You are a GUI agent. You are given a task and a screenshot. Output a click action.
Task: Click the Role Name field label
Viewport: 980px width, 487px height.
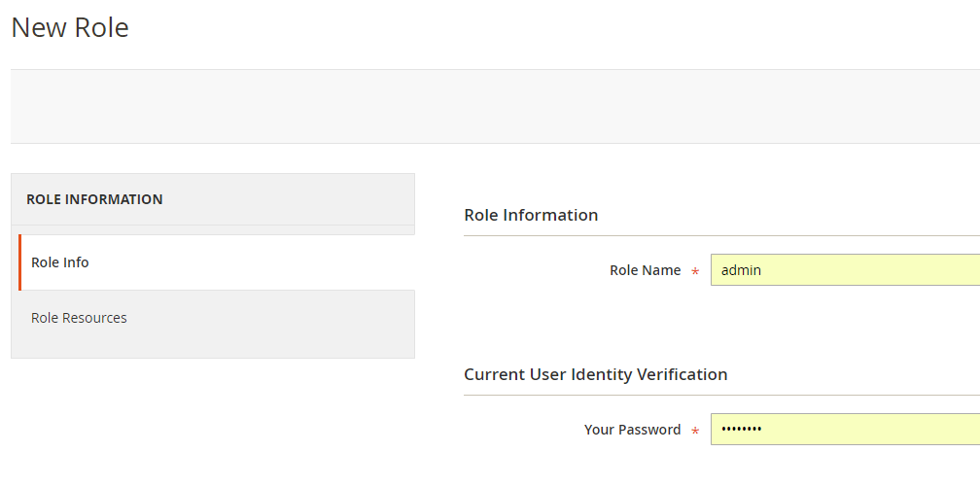tap(645, 270)
